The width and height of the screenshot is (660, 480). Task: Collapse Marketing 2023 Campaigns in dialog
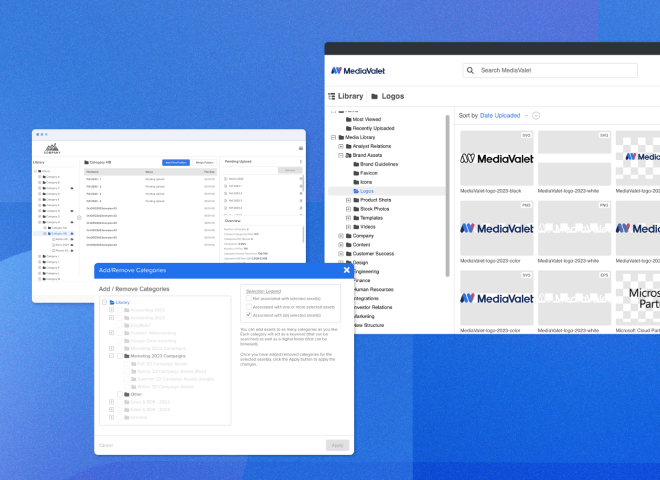coord(112,356)
